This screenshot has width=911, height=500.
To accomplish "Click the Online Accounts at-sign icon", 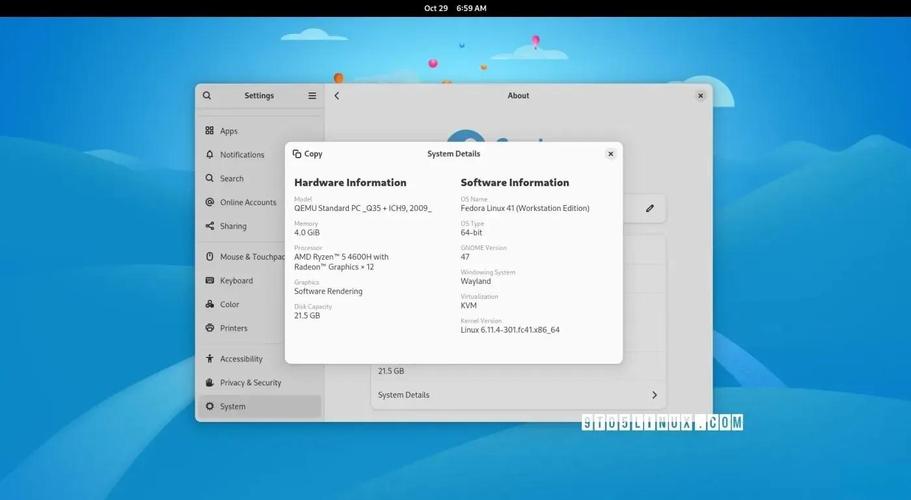I will click(x=209, y=202).
